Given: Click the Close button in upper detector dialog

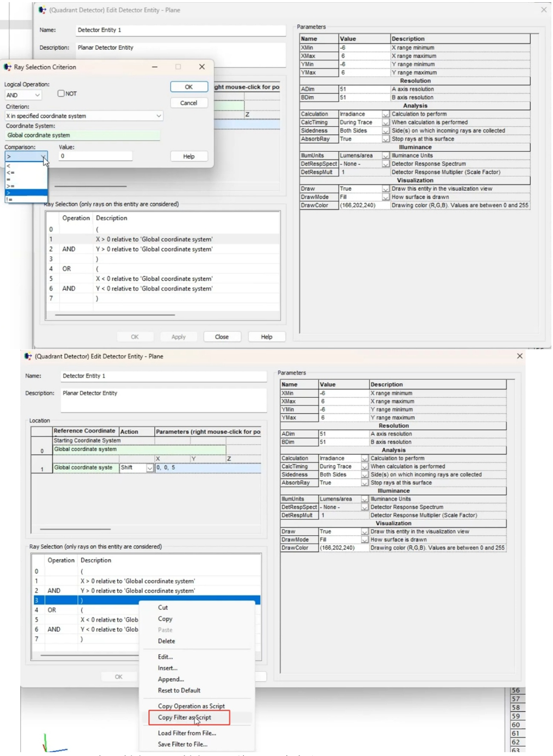Looking at the screenshot, I should tap(222, 337).
